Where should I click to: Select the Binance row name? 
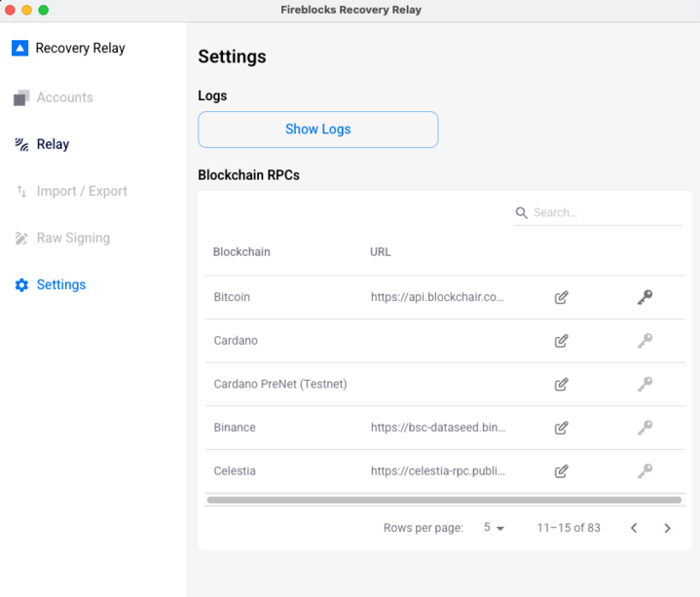(235, 428)
